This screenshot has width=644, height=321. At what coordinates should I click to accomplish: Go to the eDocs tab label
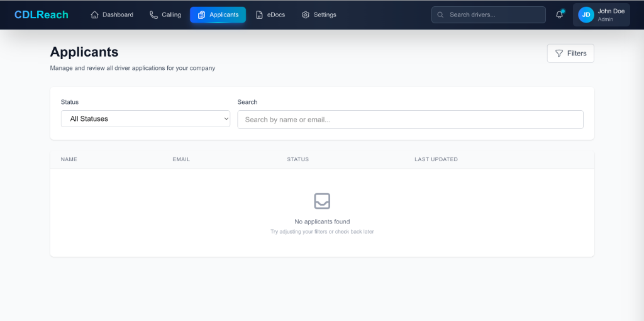(x=276, y=14)
